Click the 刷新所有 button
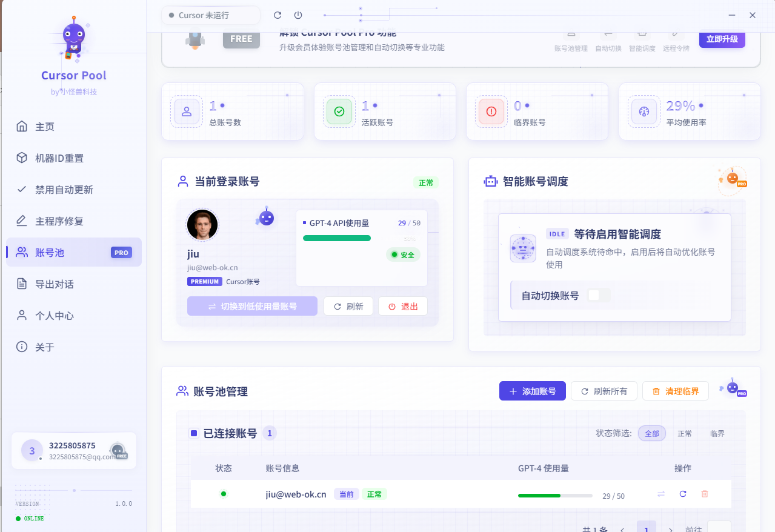 point(604,391)
